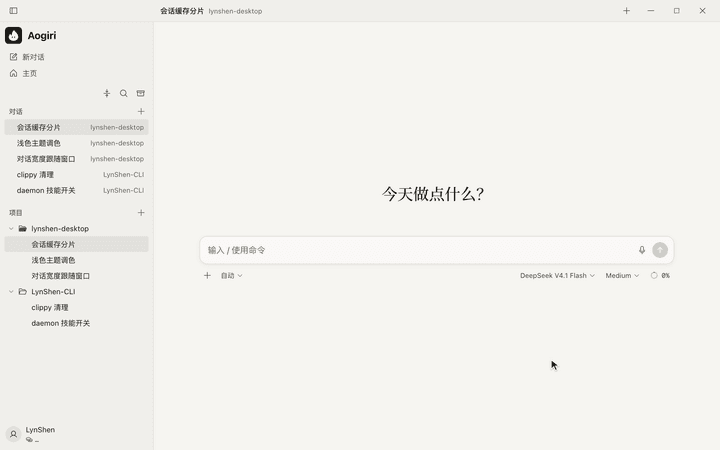Click the collapse-all icon above 对话 list

tap(107, 93)
